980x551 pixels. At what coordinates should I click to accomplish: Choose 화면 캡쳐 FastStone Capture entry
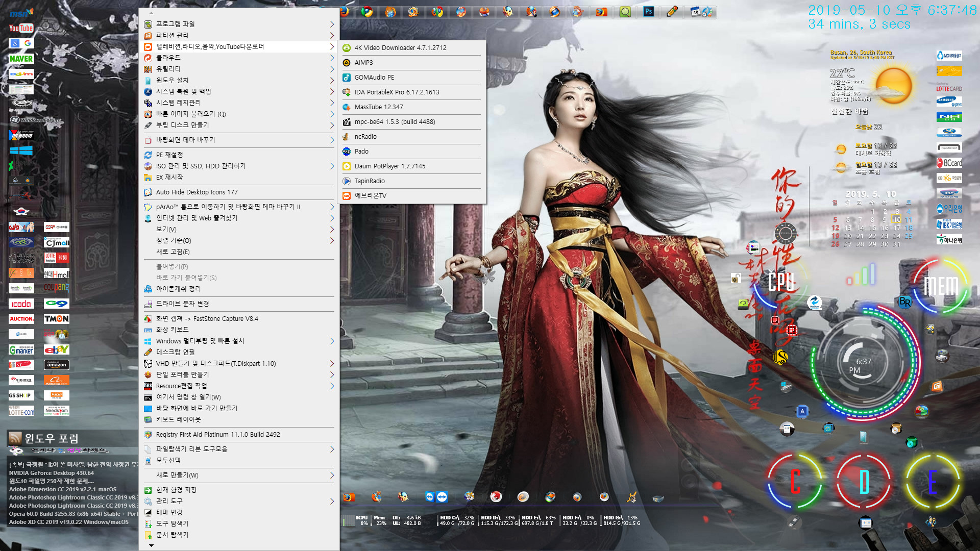click(239, 318)
